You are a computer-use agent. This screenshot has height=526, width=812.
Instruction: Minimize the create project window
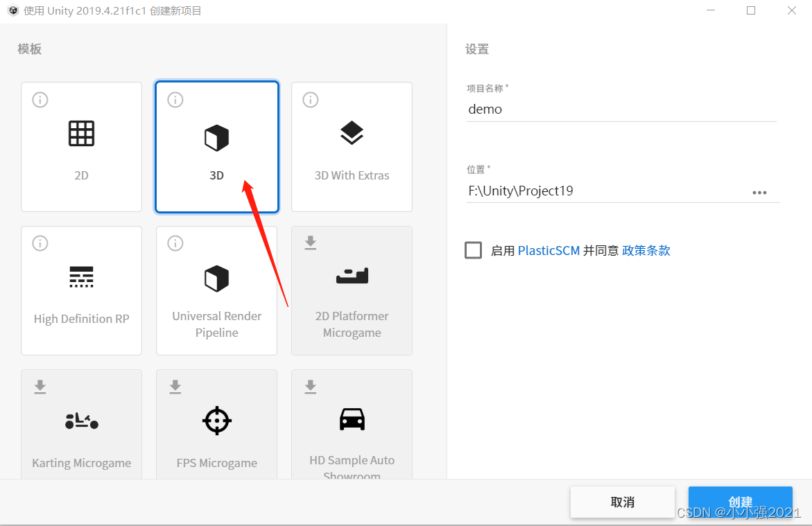pos(711,10)
